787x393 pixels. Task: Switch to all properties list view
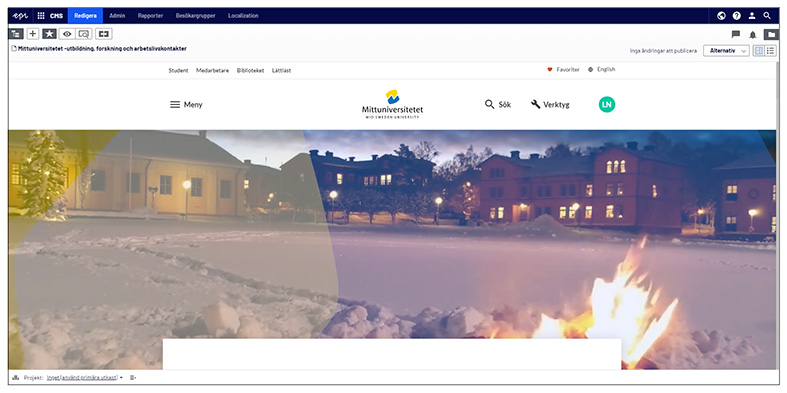(x=770, y=51)
